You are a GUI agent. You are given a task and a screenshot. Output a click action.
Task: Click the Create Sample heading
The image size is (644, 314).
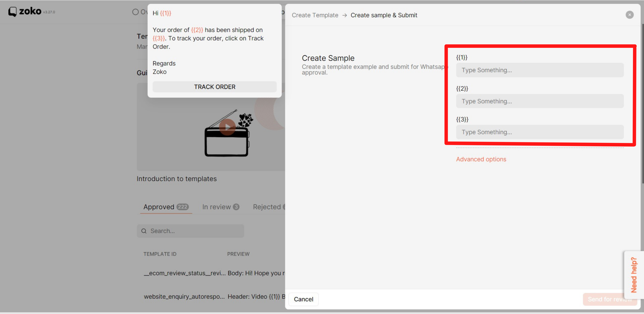coord(328,58)
